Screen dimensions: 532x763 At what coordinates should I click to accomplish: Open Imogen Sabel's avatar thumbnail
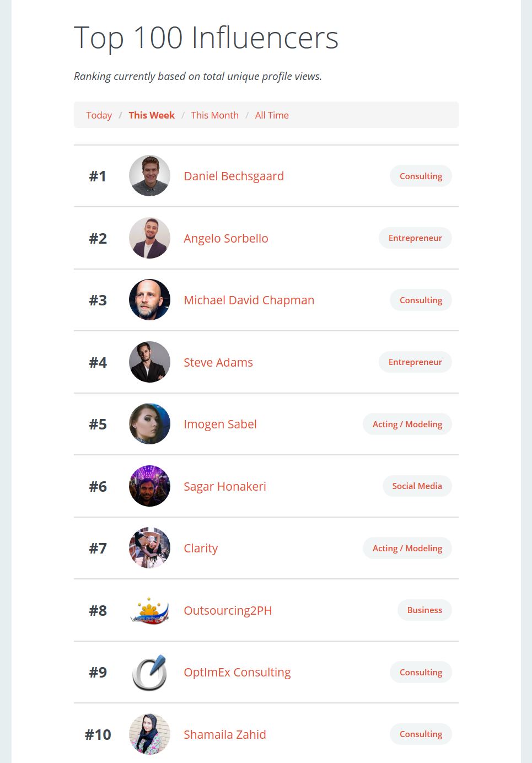click(149, 424)
